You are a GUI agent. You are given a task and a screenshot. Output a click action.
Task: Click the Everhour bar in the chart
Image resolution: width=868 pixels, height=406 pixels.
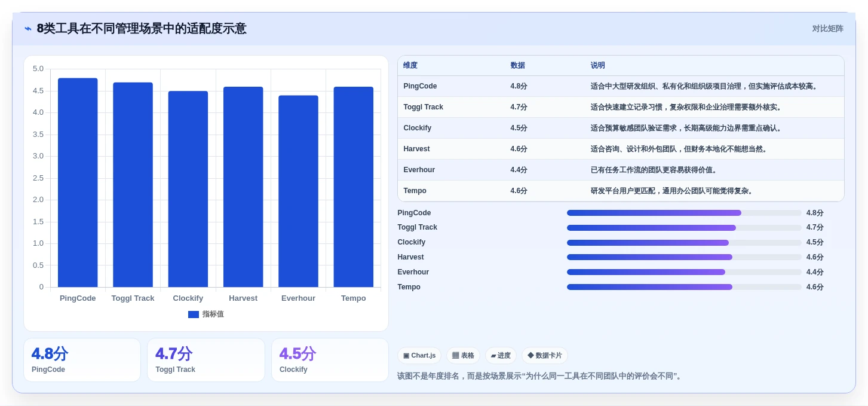298,191
